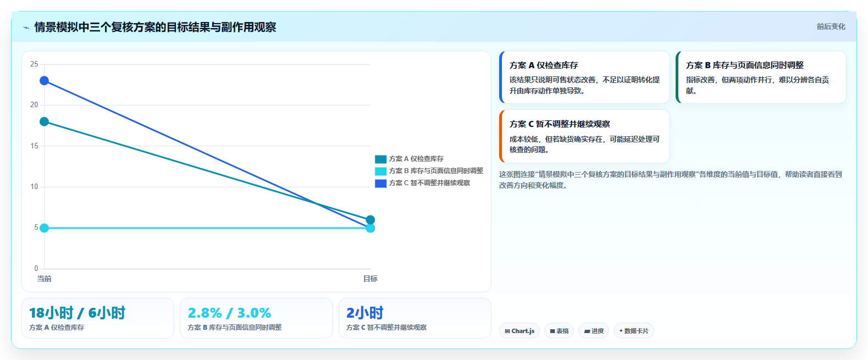Click the 当前 x-axis label
This screenshot has height=360, width=868.
point(44,279)
